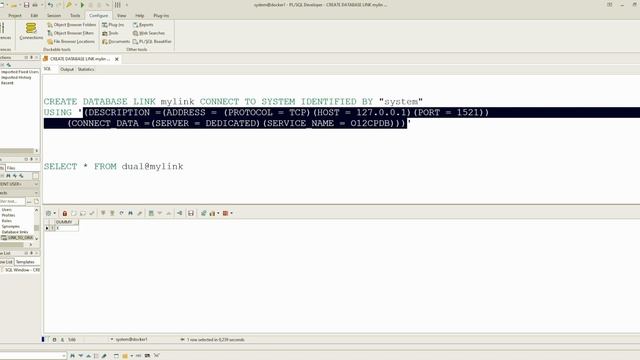Click the Save icon in quick access toolbar

[x=27, y=5]
